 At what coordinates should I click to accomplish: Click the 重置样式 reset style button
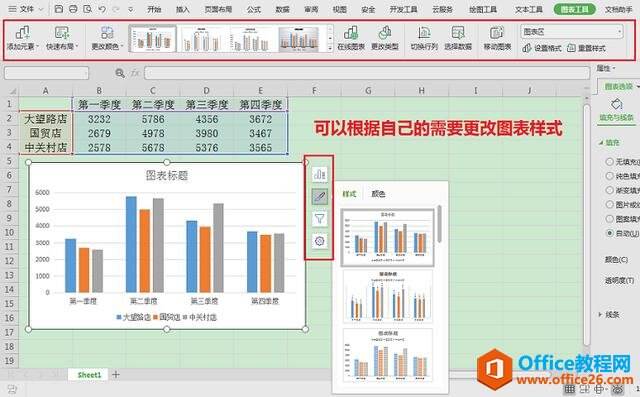tap(587, 48)
